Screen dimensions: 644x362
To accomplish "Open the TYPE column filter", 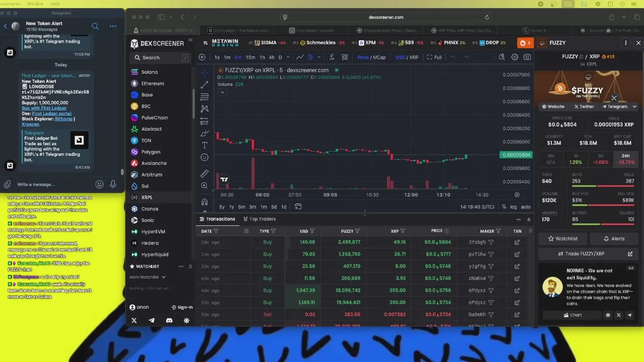I will pyautogui.click(x=273, y=231).
